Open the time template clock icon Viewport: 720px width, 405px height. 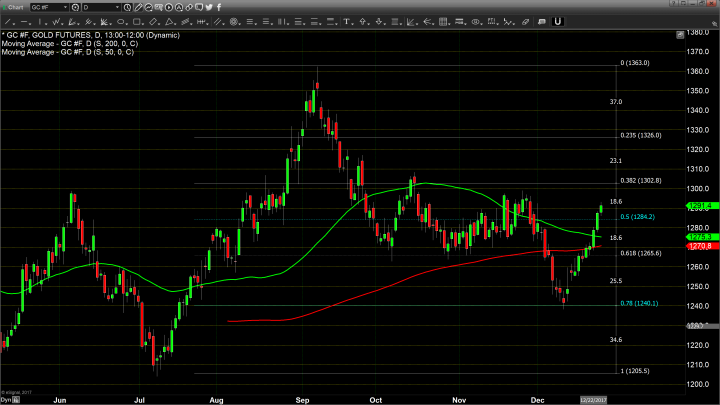click(x=127, y=7)
